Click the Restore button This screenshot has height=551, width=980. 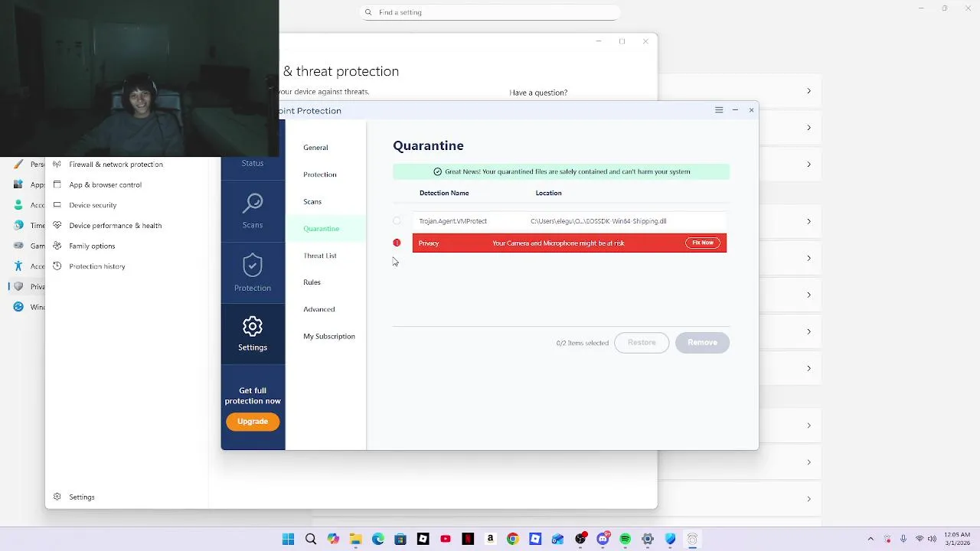pyautogui.click(x=642, y=343)
